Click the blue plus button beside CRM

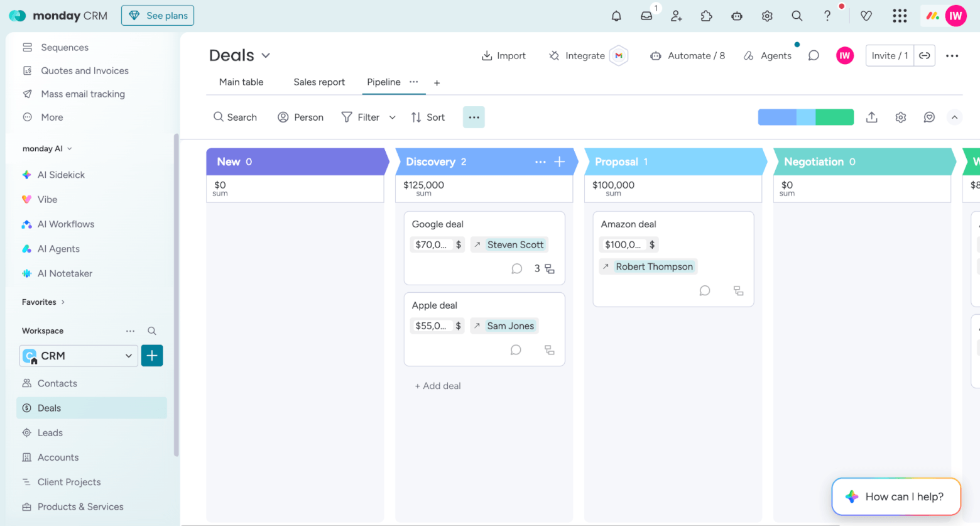coord(152,356)
